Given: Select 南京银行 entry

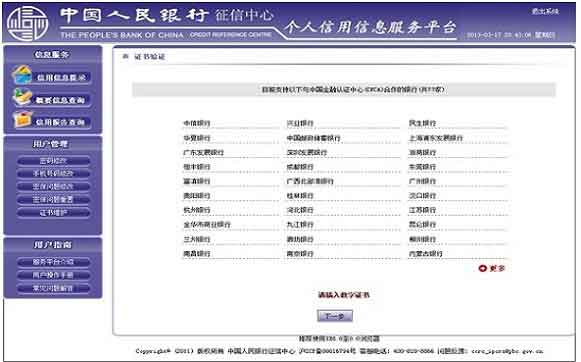Looking at the screenshot, I should point(300,254).
